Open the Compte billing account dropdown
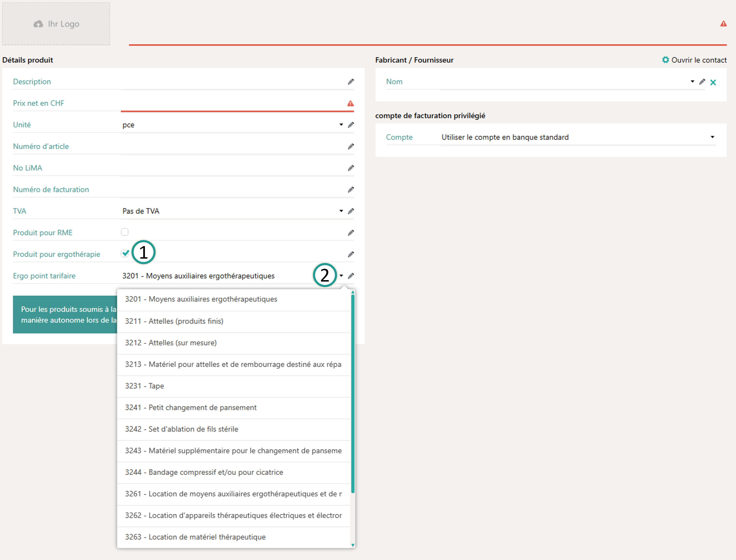736x560 pixels. (x=712, y=137)
